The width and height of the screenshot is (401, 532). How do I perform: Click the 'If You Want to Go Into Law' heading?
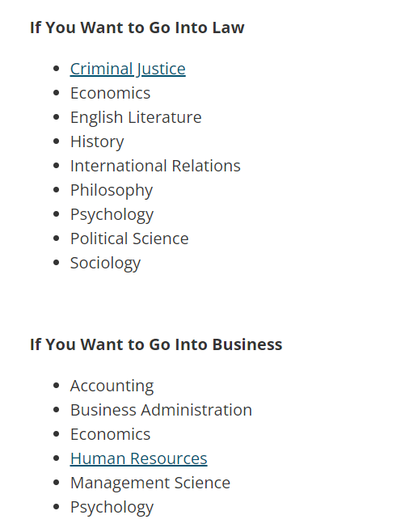click(137, 27)
